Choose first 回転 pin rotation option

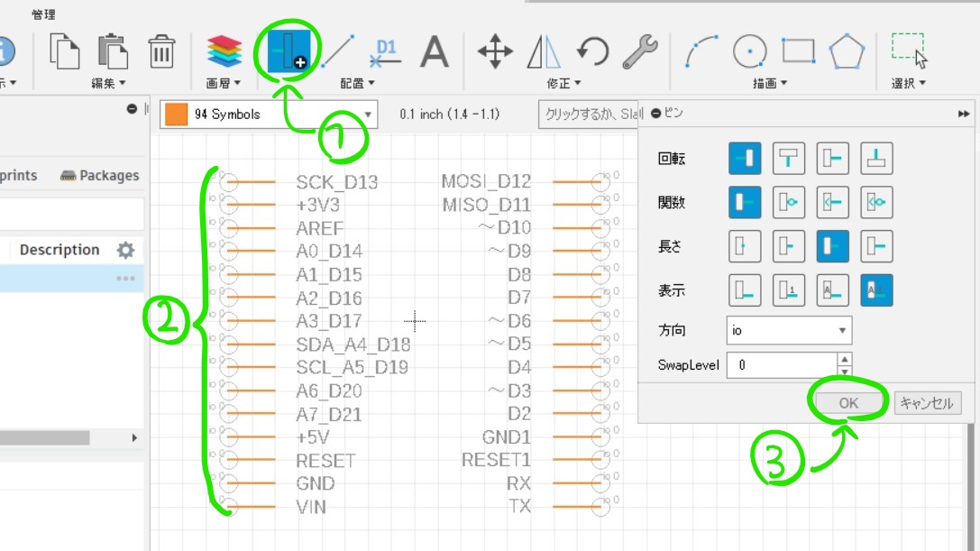745,158
